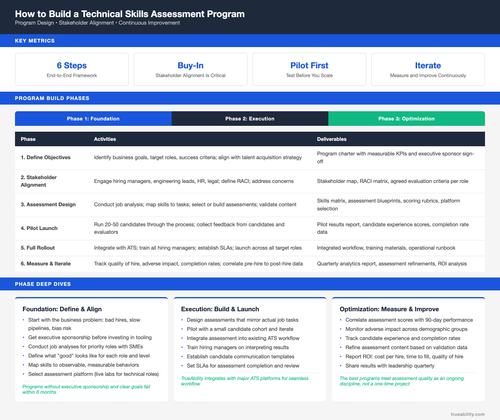Click green note about executive sponsorship failure
The height and width of the screenshot is (420, 500).
(x=86, y=389)
